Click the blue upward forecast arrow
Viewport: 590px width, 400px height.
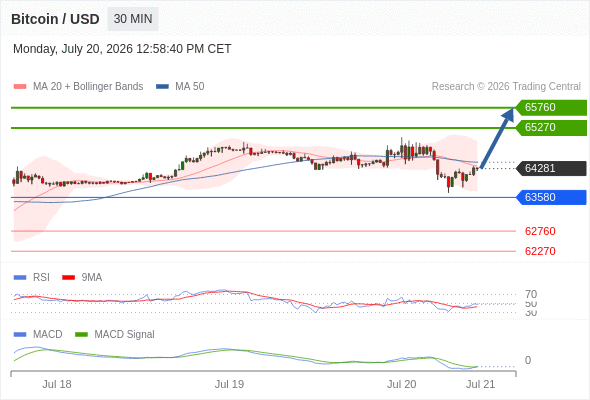pos(497,138)
